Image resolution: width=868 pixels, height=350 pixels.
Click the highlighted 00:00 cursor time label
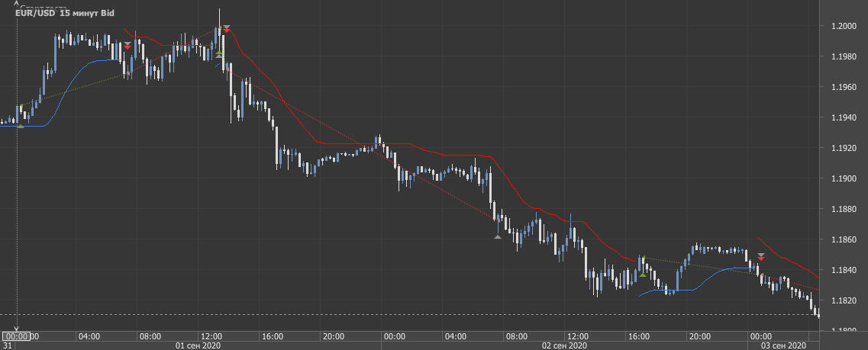point(16,336)
